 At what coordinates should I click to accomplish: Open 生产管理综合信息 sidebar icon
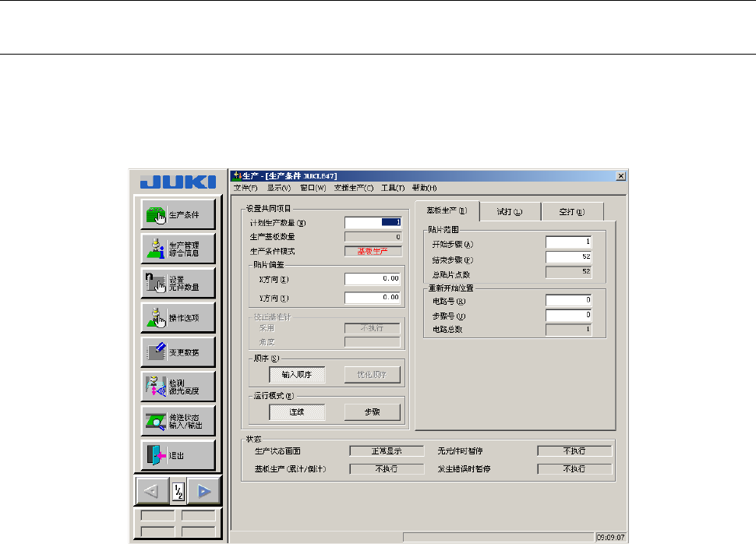coord(178,249)
